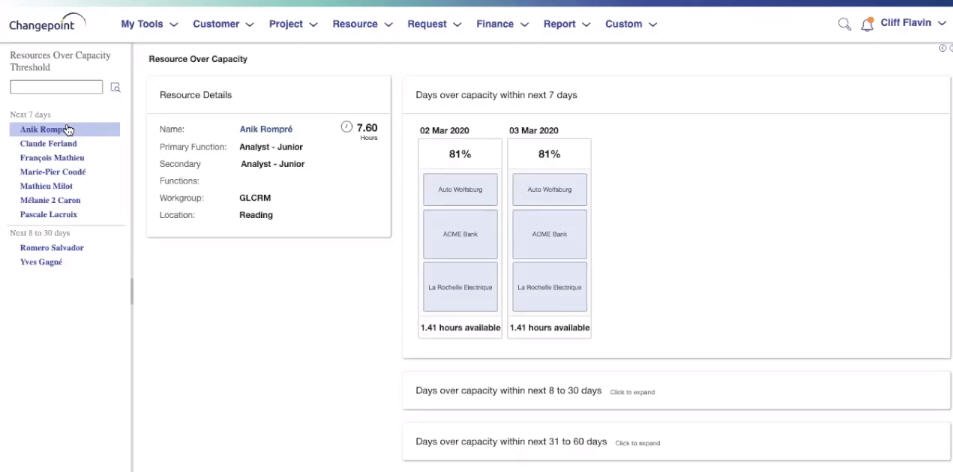Click 1.41 hours available under 02 Mar 2020
Screen dimensions: 953x472
coord(460,327)
